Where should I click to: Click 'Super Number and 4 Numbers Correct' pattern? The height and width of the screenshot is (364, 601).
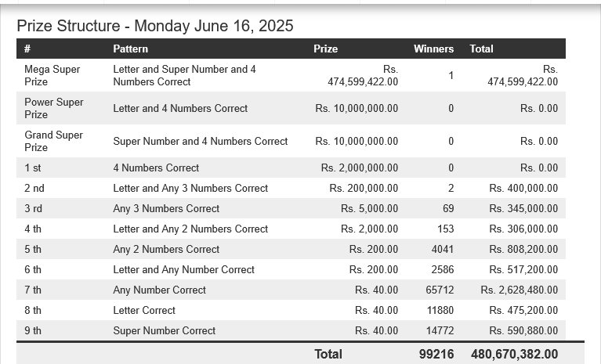201,141
